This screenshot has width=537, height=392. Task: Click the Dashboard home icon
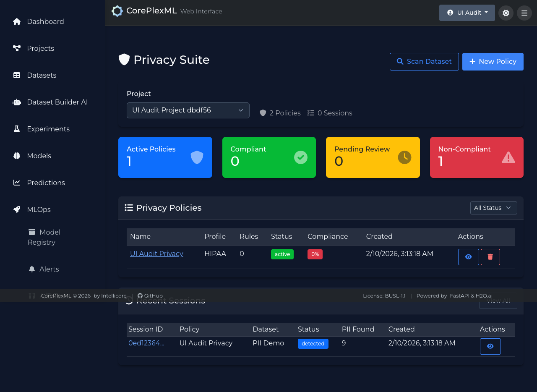click(17, 21)
